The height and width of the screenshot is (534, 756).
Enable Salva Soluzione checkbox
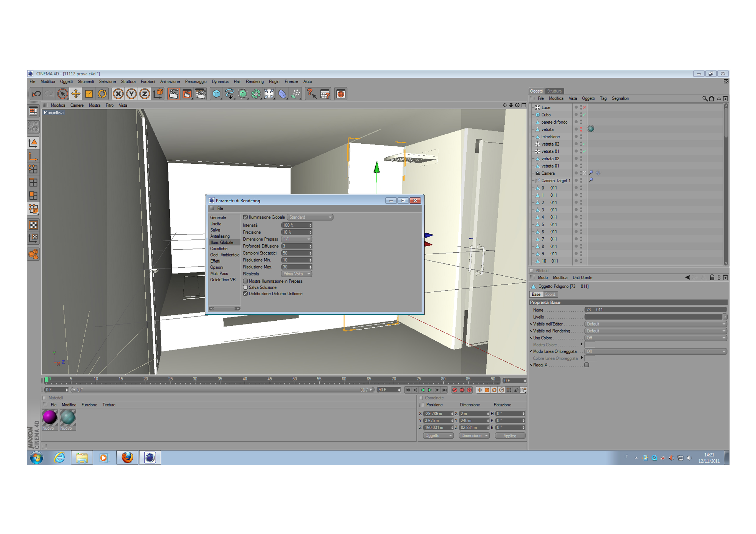coord(245,287)
